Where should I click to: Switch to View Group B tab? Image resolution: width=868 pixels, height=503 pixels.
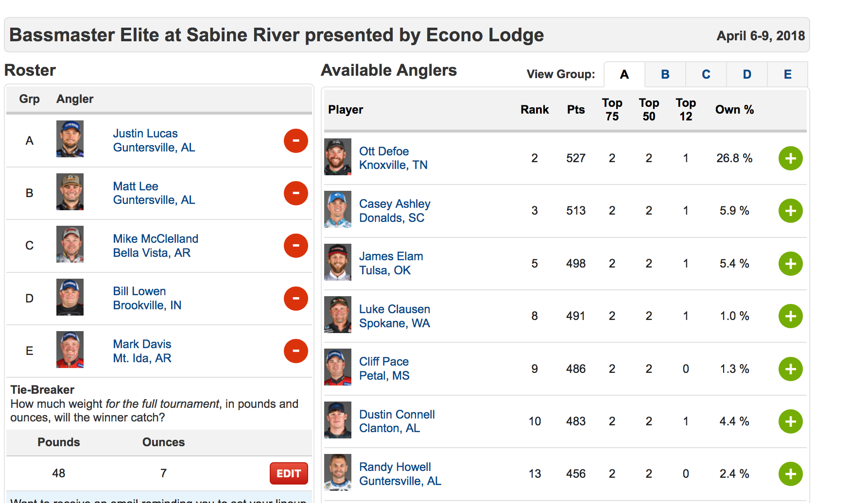click(x=665, y=74)
